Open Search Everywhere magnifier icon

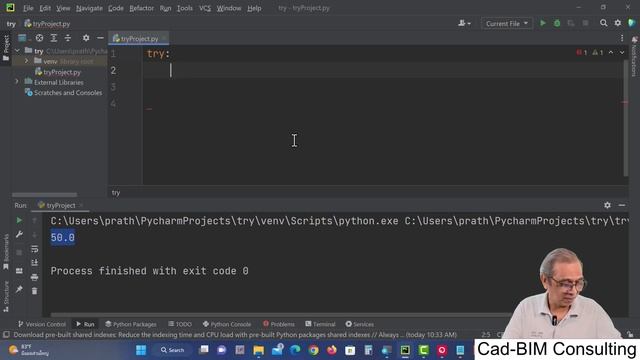[x=603, y=23]
